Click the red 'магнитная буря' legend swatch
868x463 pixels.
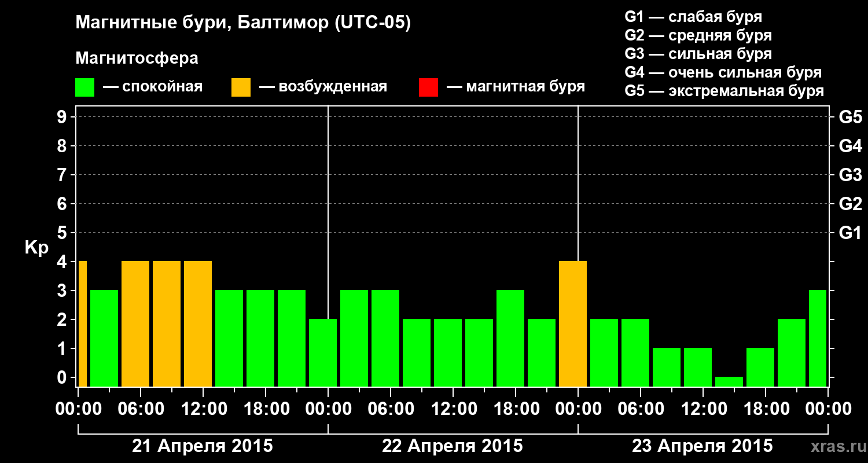[428, 87]
